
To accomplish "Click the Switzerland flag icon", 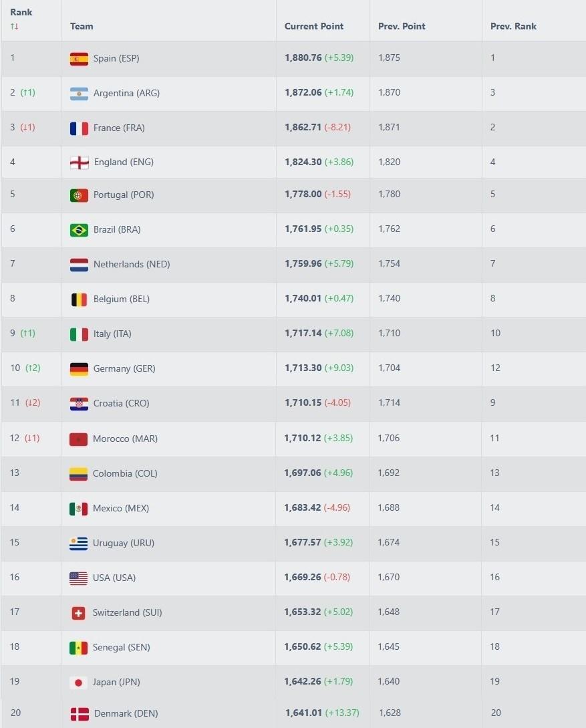I will (x=79, y=613).
